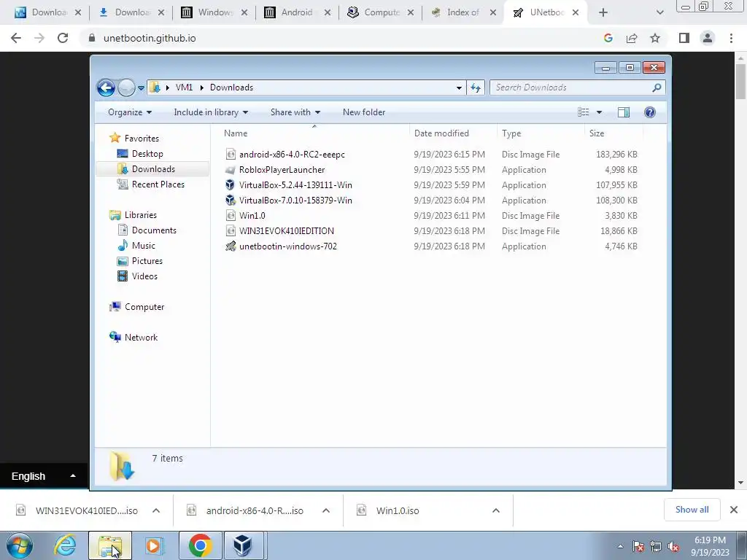
Task: Open the Chrome three-dot menu
Action: pos(731,38)
